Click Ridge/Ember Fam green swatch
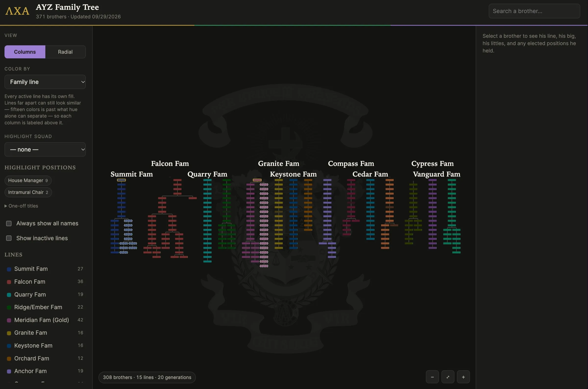This screenshot has width=588, height=389. point(9,307)
